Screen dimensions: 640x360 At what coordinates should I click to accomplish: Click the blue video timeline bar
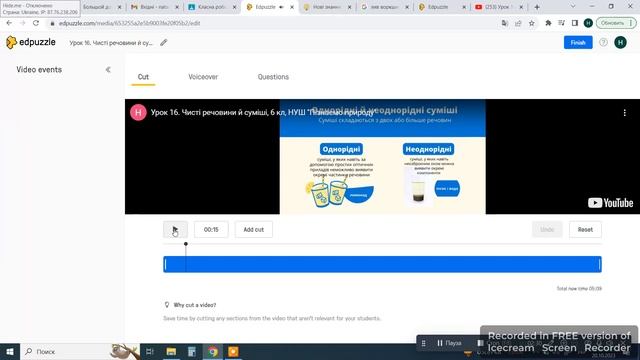click(382, 264)
